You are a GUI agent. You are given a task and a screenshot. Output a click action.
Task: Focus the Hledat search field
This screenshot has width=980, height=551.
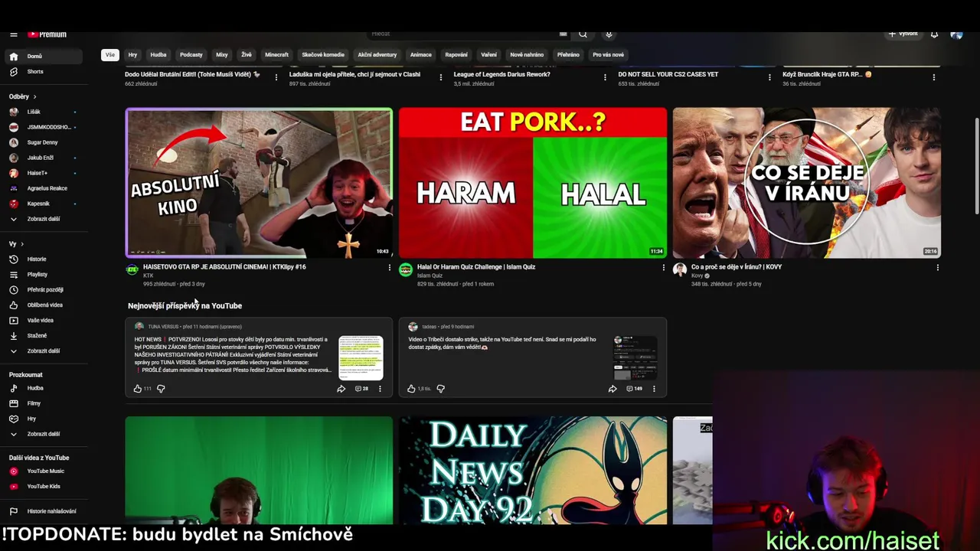(x=463, y=34)
